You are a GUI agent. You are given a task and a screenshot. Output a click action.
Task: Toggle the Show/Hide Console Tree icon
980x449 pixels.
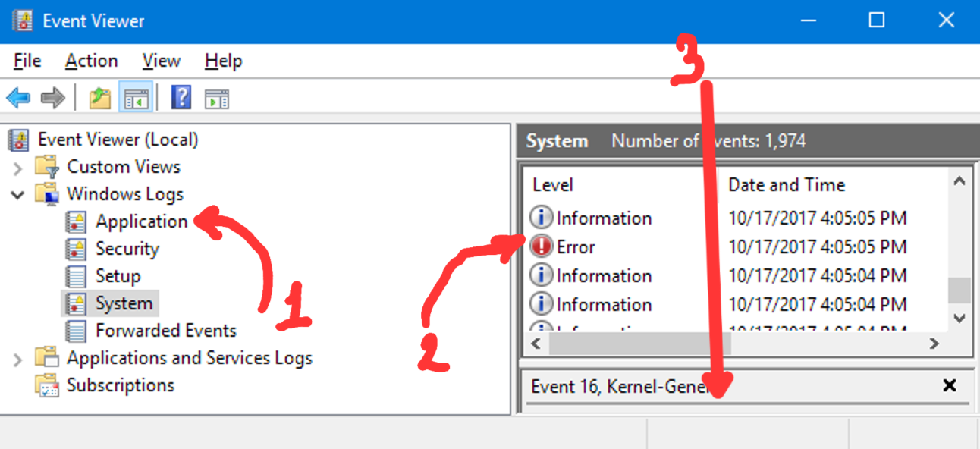point(136,97)
